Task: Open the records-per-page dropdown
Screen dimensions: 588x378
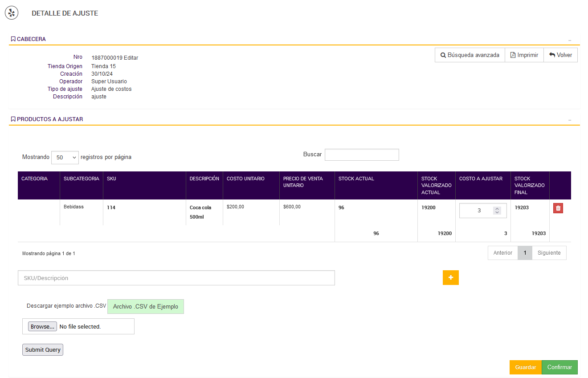Action: click(x=65, y=157)
